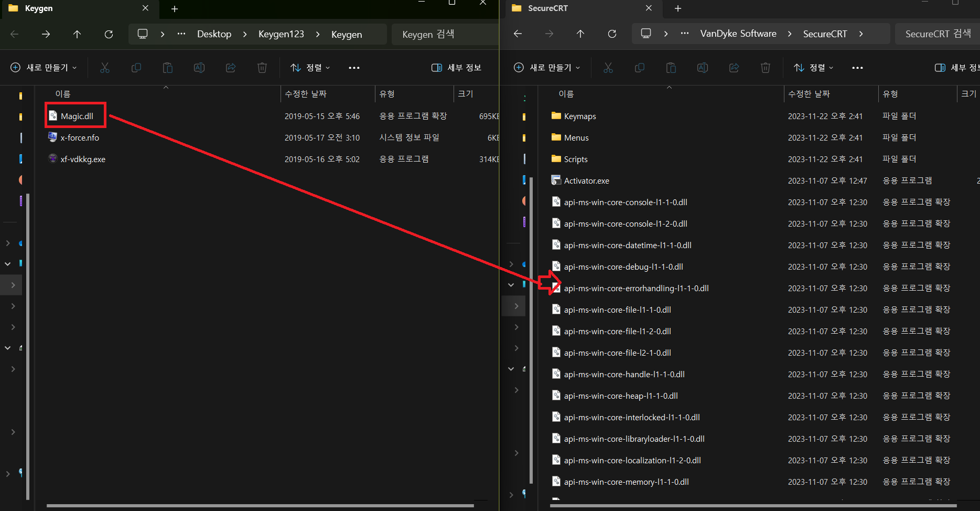This screenshot has height=511, width=980.
Task: Click horizontal scrollbar in Keygen window
Action: pos(260,506)
